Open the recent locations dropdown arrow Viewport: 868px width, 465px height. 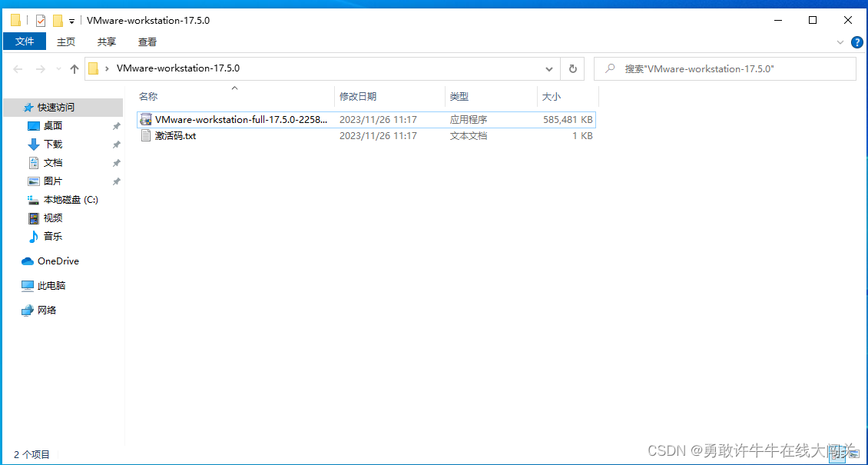pyautogui.click(x=58, y=69)
